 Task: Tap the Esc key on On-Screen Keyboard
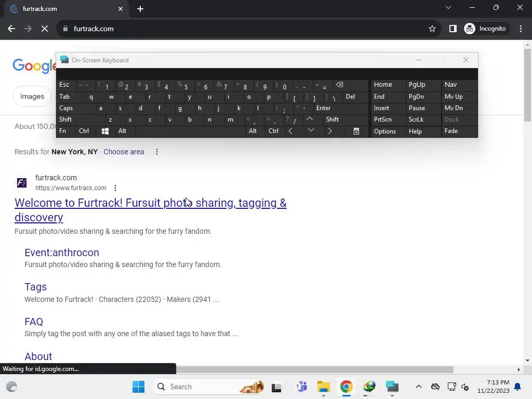[66, 85]
